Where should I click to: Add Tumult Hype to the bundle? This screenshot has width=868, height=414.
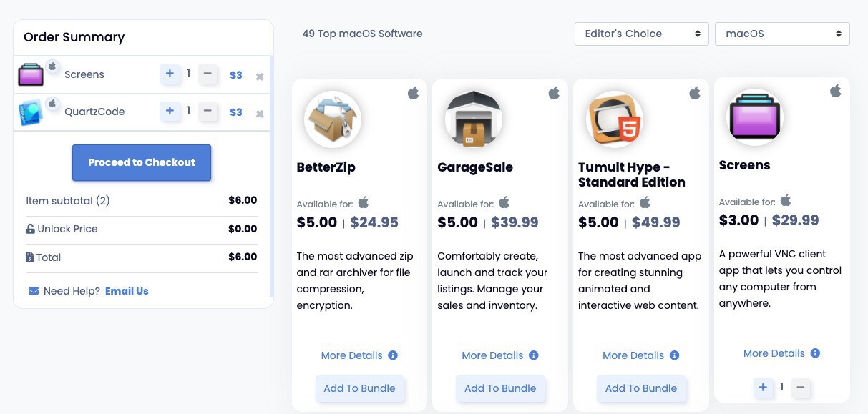pyautogui.click(x=640, y=388)
